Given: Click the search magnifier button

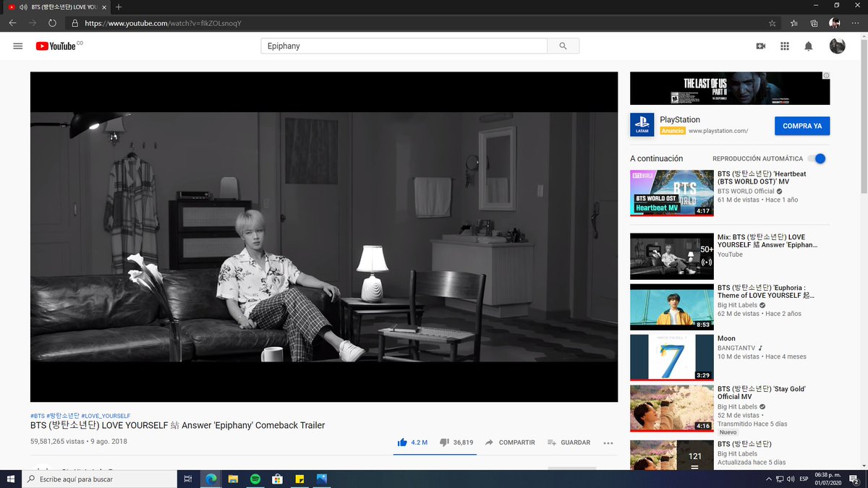Looking at the screenshot, I should 563,46.
